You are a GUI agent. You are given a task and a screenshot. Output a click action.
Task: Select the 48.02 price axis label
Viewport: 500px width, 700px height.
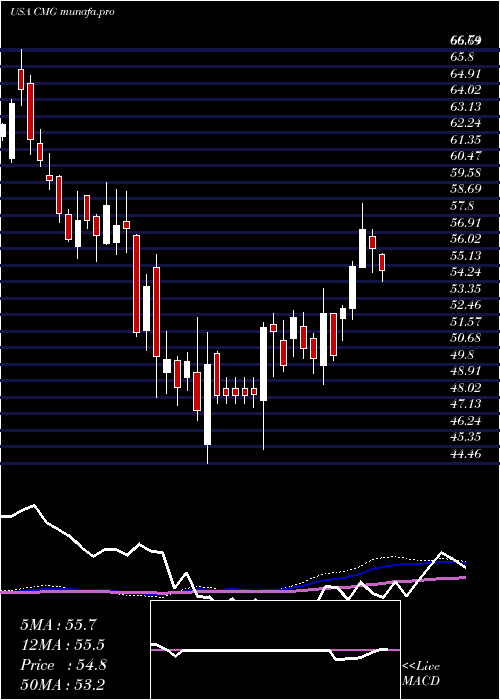pos(466,388)
